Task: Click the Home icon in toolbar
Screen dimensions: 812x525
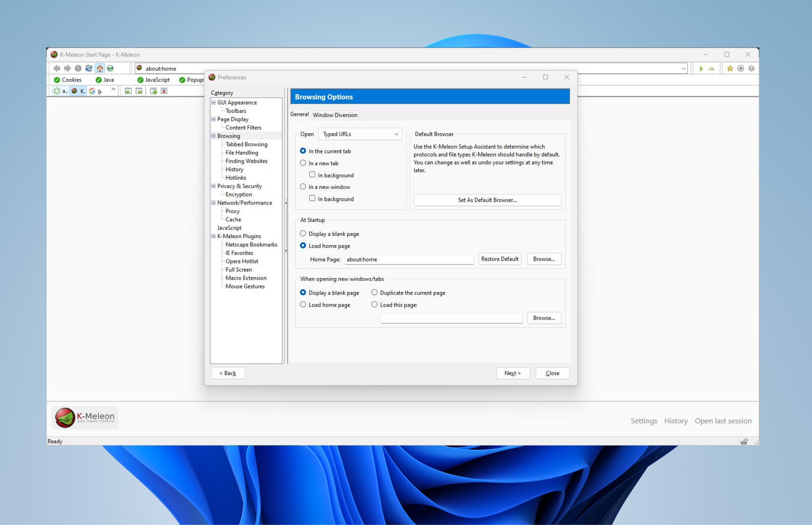Action: click(100, 68)
